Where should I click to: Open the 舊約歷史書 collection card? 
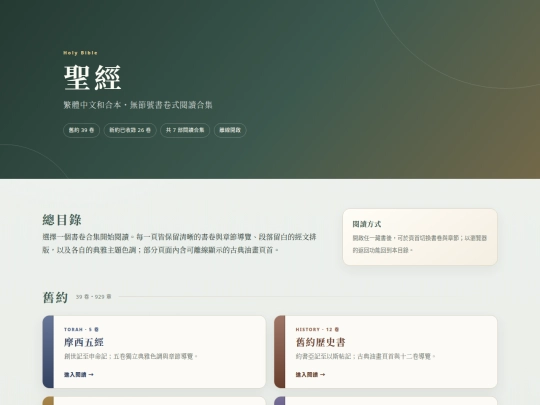pos(385,352)
